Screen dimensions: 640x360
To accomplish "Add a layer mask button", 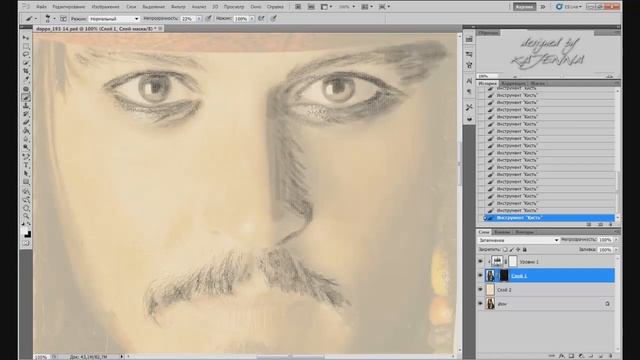I will coord(571,356).
